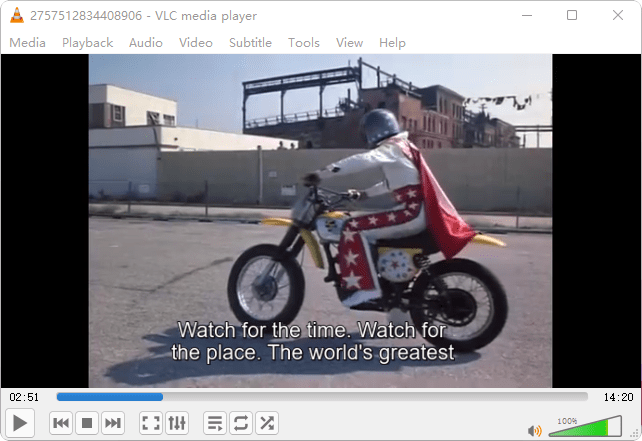Skip to next media track
The height and width of the screenshot is (441, 642).
[x=113, y=423]
